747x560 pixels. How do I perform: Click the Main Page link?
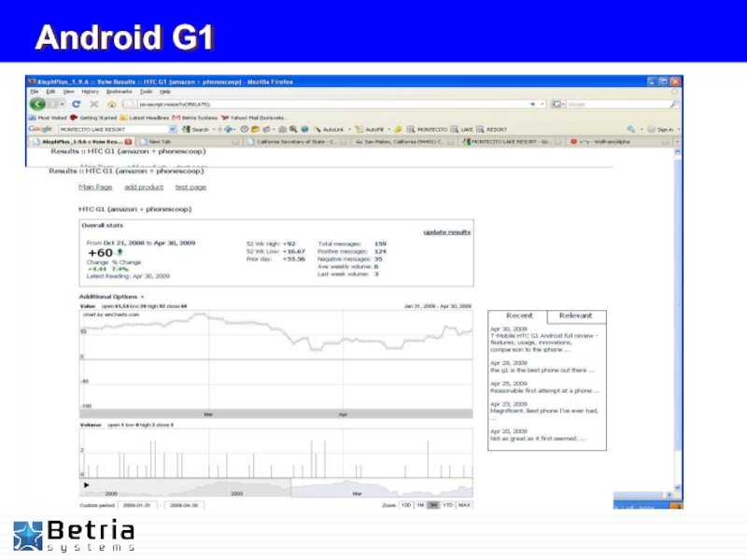click(x=95, y=188)
